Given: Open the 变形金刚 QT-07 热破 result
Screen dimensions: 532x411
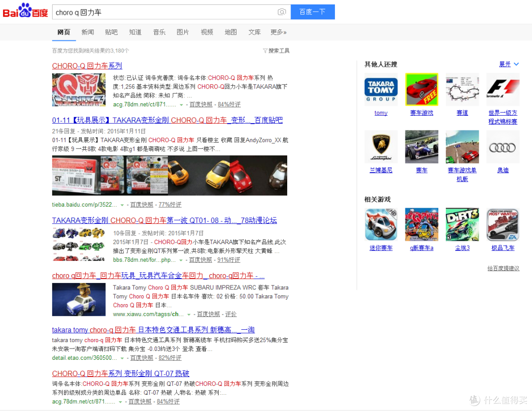Looking at the screenshot, I should click(x=121, y=374).
